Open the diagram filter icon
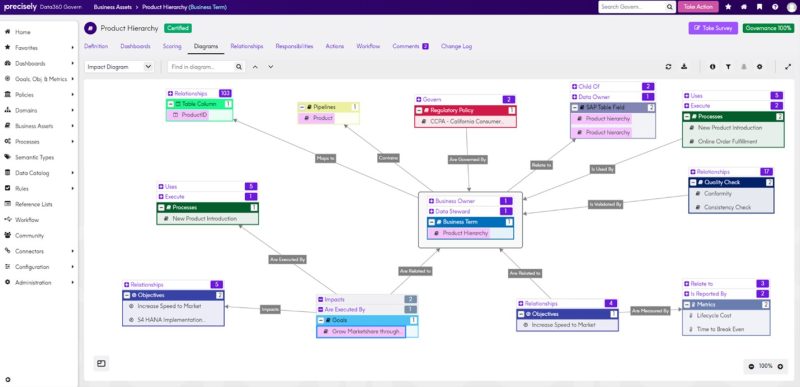 pyautogui.click(x=728, y=67)
